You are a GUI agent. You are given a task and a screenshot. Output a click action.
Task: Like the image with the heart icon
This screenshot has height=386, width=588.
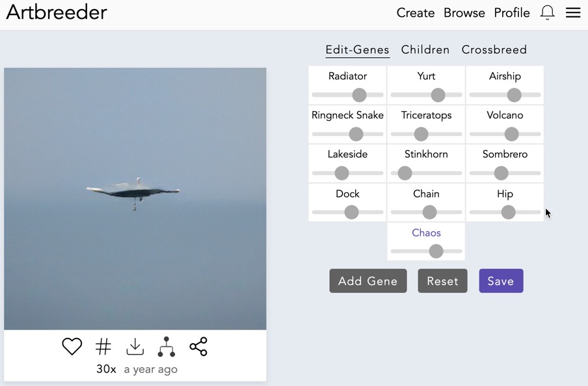(72, 346)
